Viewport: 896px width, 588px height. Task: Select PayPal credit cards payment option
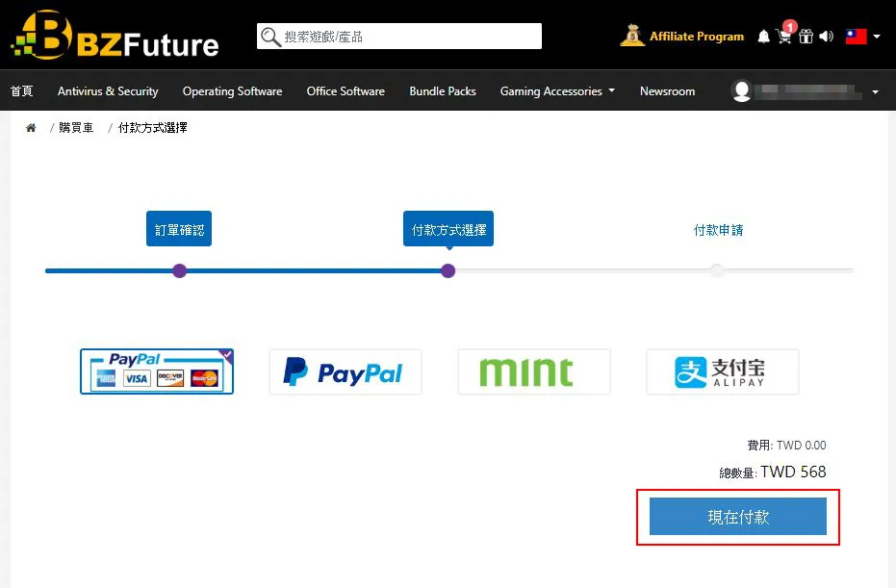(157, 371)
